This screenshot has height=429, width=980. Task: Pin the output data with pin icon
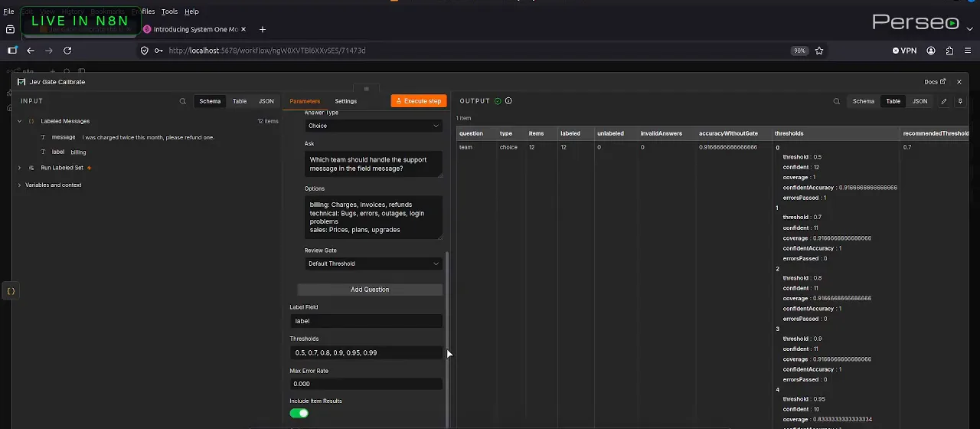pyautogui.click(x=959, y=101)
